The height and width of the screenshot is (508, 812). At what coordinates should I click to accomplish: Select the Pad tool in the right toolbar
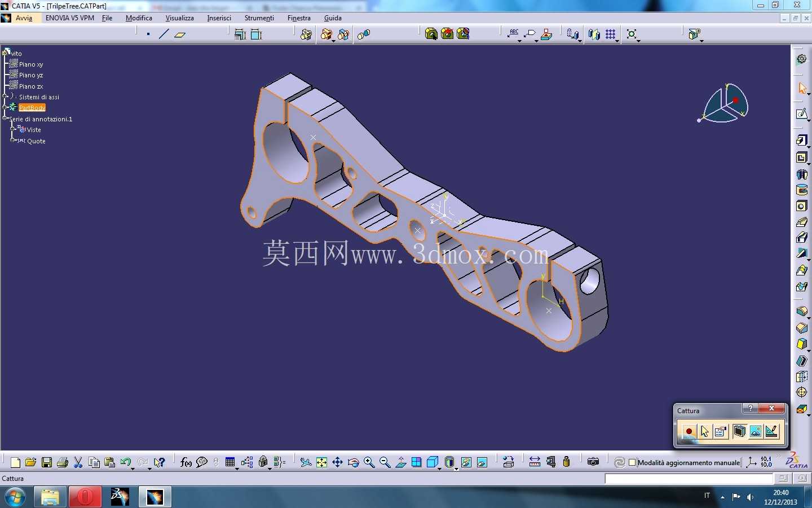801,141
